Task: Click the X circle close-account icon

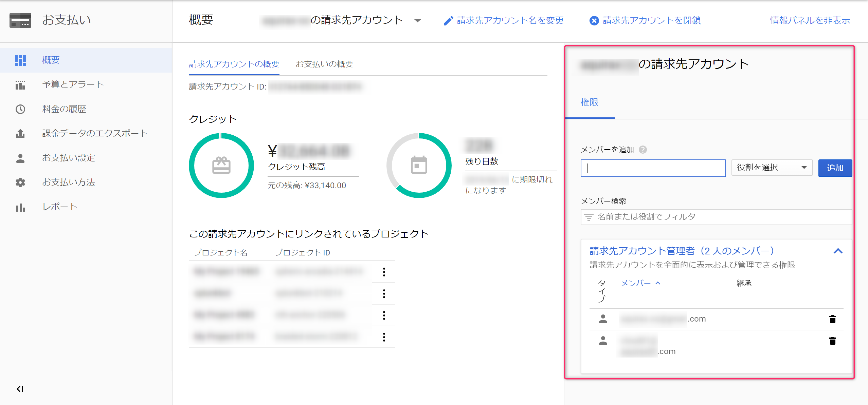Action: click(x=594, y=21)
